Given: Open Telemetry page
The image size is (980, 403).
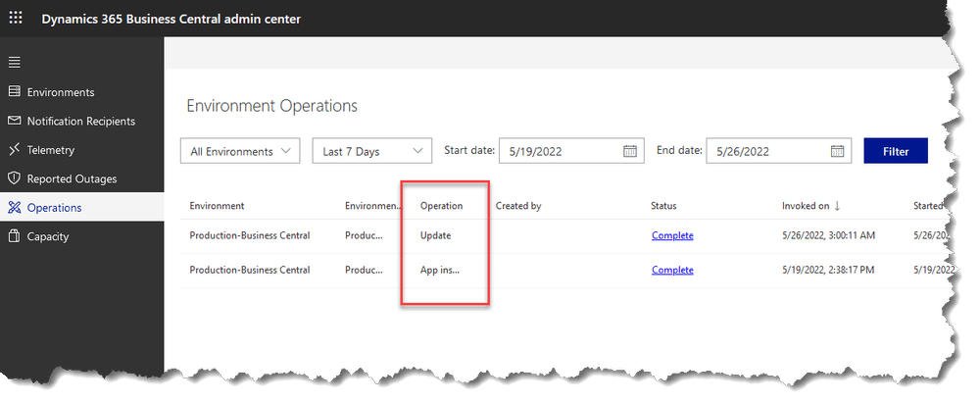Looking at the screenshot, I should [51, 150].
